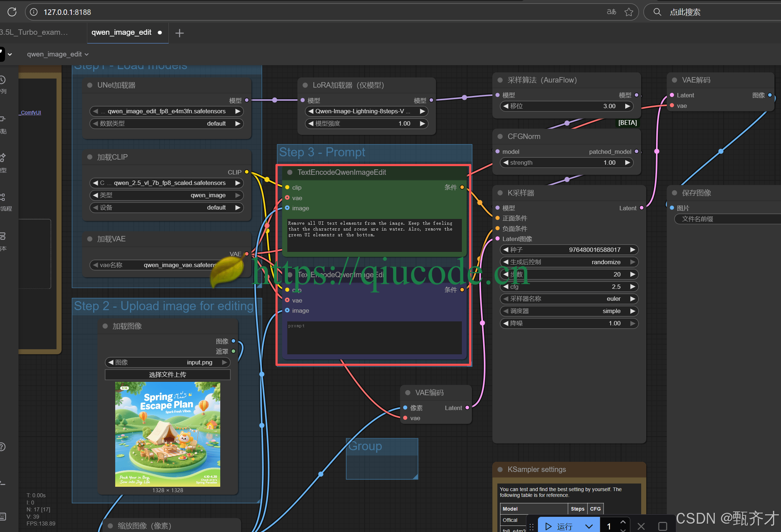
Task: Grab the run toolbar drag handle
Action: (x=531, y=527)
